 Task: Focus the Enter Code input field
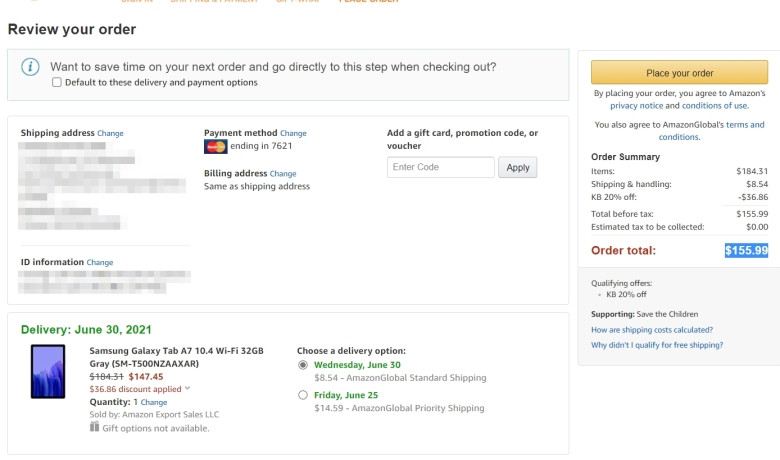click(x=441, y=167)
